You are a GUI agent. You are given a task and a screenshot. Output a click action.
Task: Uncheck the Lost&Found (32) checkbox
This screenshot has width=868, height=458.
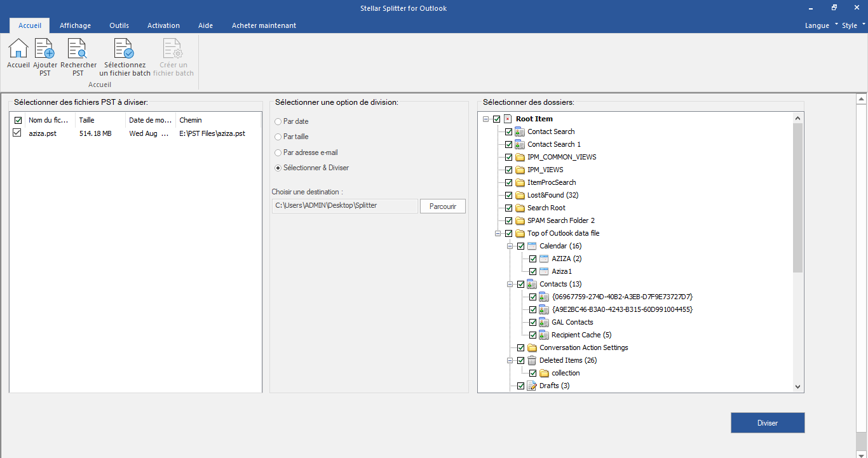click(508, 195)
